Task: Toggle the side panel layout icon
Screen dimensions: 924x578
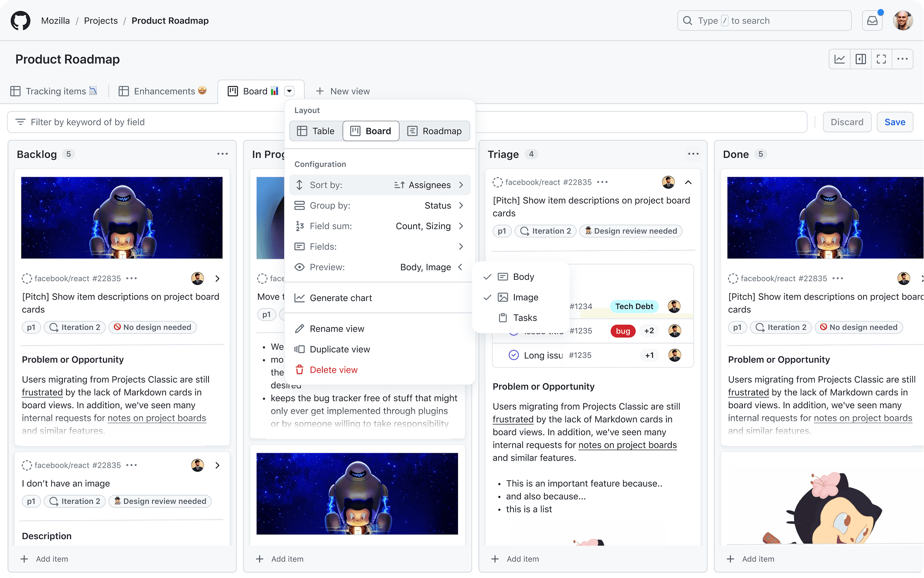Action: pos(861,59)
